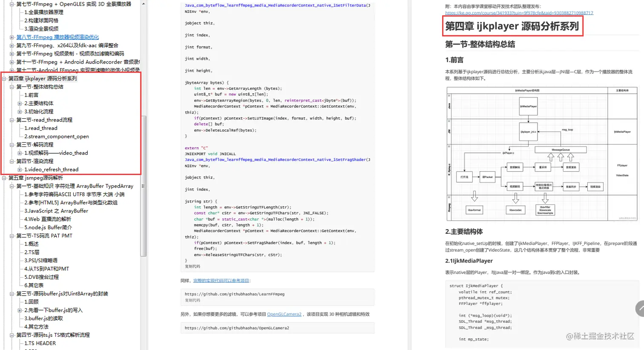Expand 1.视频解码——video_thead node
The width and height of the screenshot is (644, 350).
click(x=20, y=153)
